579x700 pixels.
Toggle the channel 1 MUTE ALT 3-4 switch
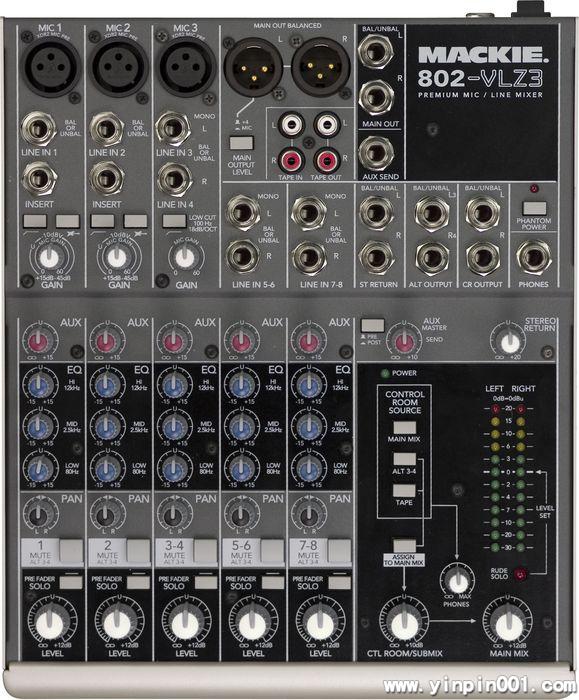71,550
